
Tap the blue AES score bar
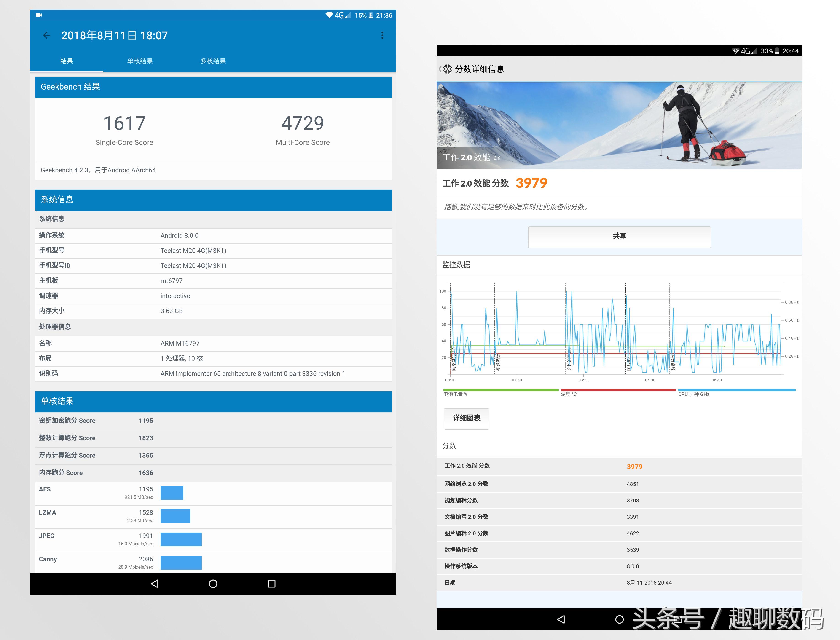pyautogui.click(x=172, y=493)
